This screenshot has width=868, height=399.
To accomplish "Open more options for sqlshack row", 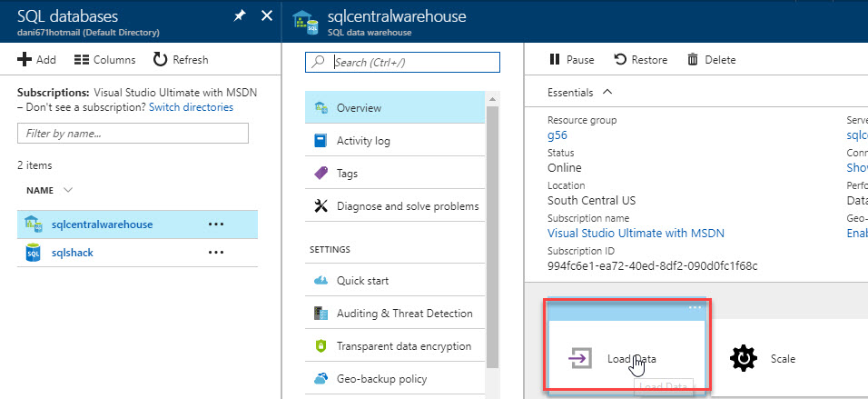I will (216, 253).
